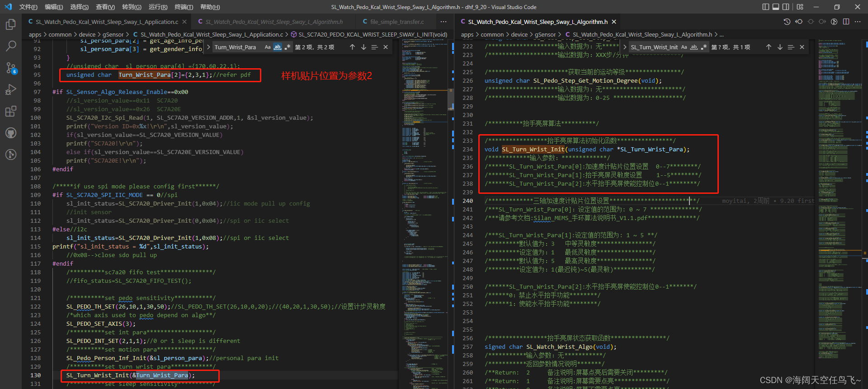The width and height of the screenshot is (868, 389).
Task: Go to previous match in left find widget
Action: (352, 47)
